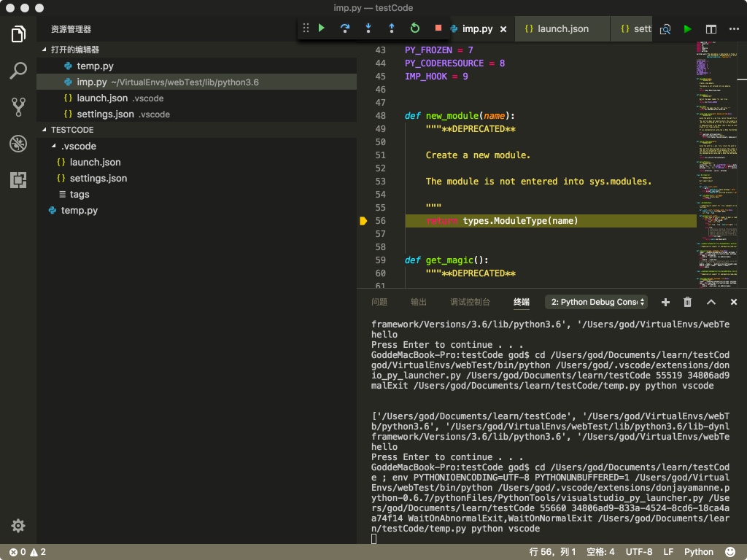Open the Search view in the Activity Bar
The image size is (747, 560).
[x=18, y=70]
